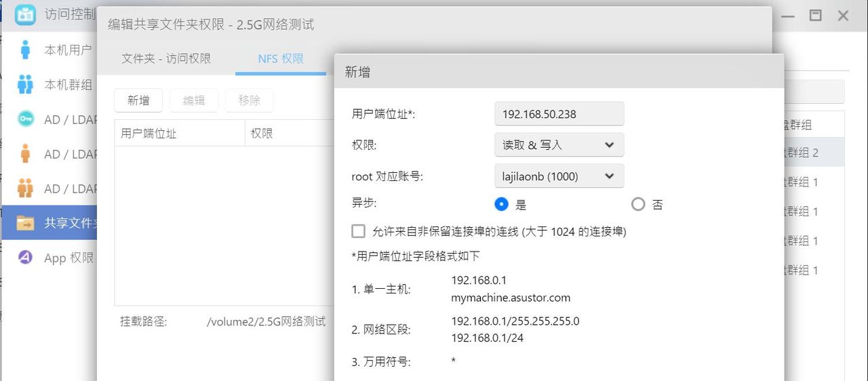Select 是 radio for 异步
The image size is (868, 381).
coord(502,204)
